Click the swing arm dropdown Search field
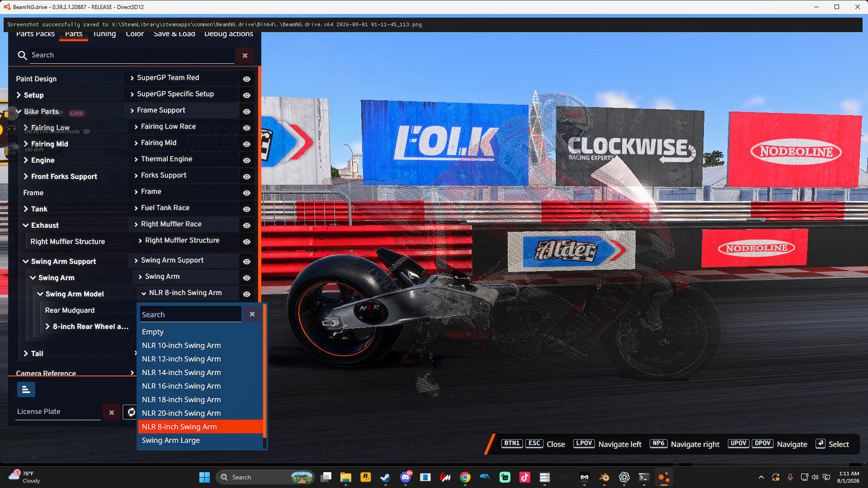Viewport: 868px width, 488px height. 190,314
